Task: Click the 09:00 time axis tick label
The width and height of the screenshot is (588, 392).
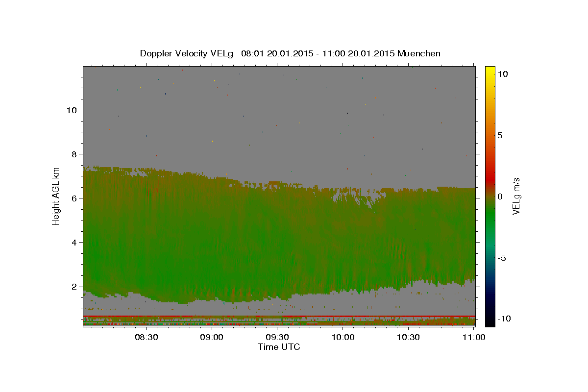Action: click(212, 337)
